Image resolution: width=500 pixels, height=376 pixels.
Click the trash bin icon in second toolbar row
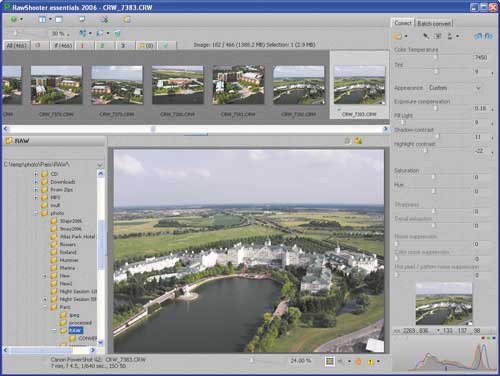pyautogui.click(x=117, y=33)
